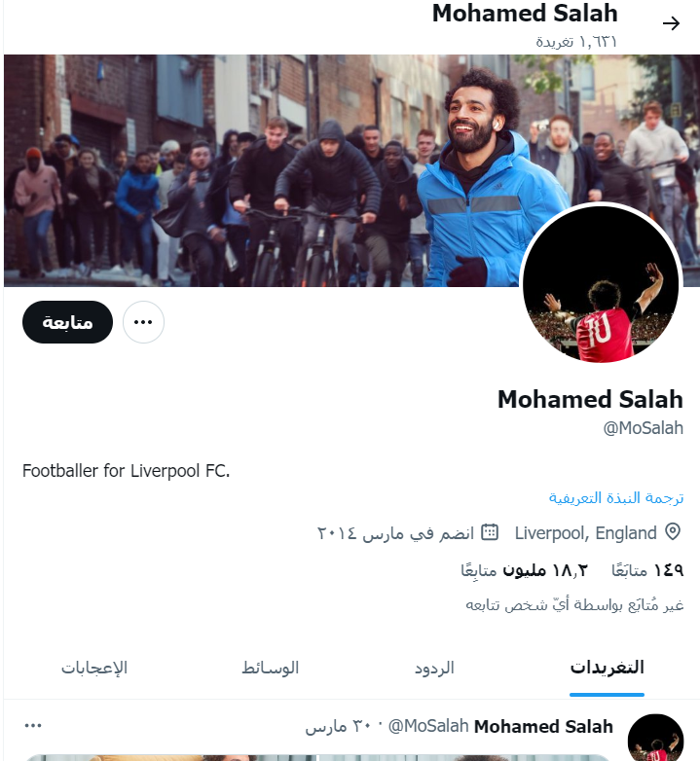The image size is (700, 761).
Task: Click the tweet author's small avatar
Action: (655, 738)
